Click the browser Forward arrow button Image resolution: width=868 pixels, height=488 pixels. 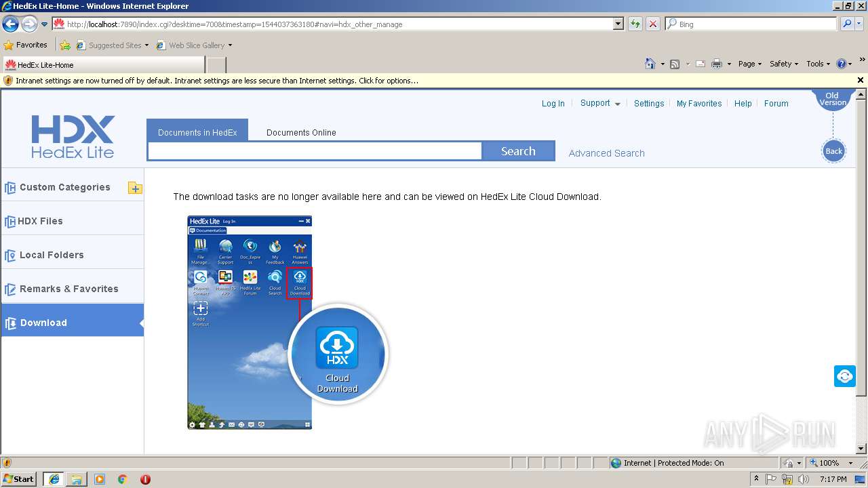pyautogui.click(x=29, y=24)
